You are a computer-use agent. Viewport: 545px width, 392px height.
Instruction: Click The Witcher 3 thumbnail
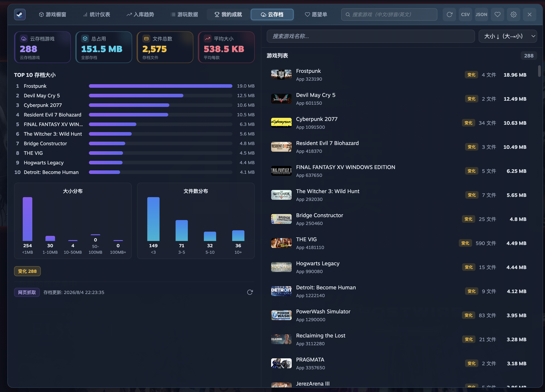click(281, 195)
